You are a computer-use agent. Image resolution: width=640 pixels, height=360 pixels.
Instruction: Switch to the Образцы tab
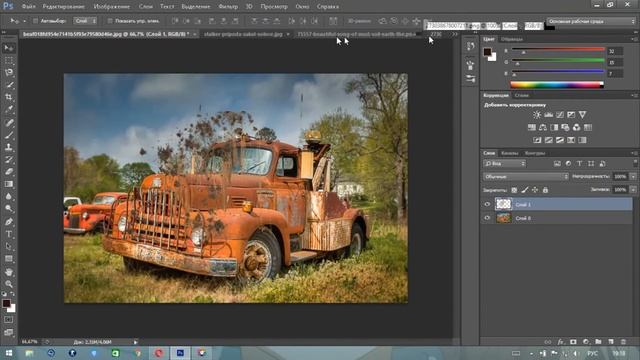pyautogui.click(x=511, y=39)
